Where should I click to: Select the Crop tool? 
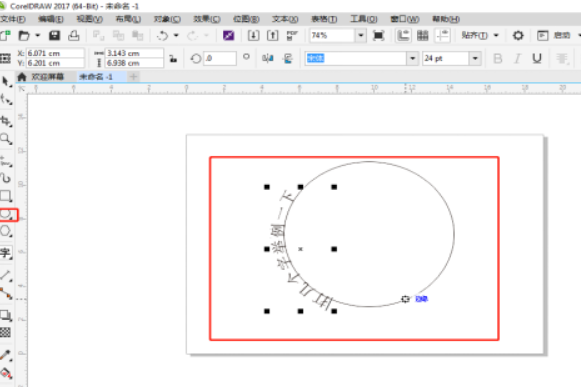pyautogui.click(x=6, y=121)
